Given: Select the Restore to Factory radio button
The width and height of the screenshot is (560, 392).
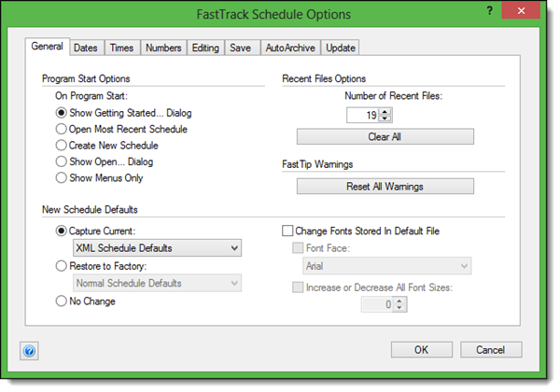Looking at the screenshot, I should pos(62,266).
